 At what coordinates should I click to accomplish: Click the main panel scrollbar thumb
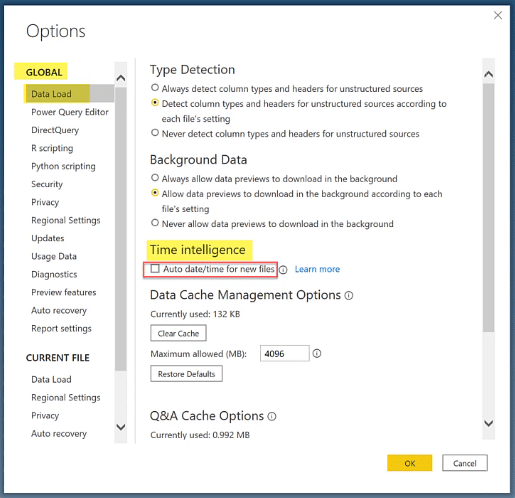[x=488, y=207]
